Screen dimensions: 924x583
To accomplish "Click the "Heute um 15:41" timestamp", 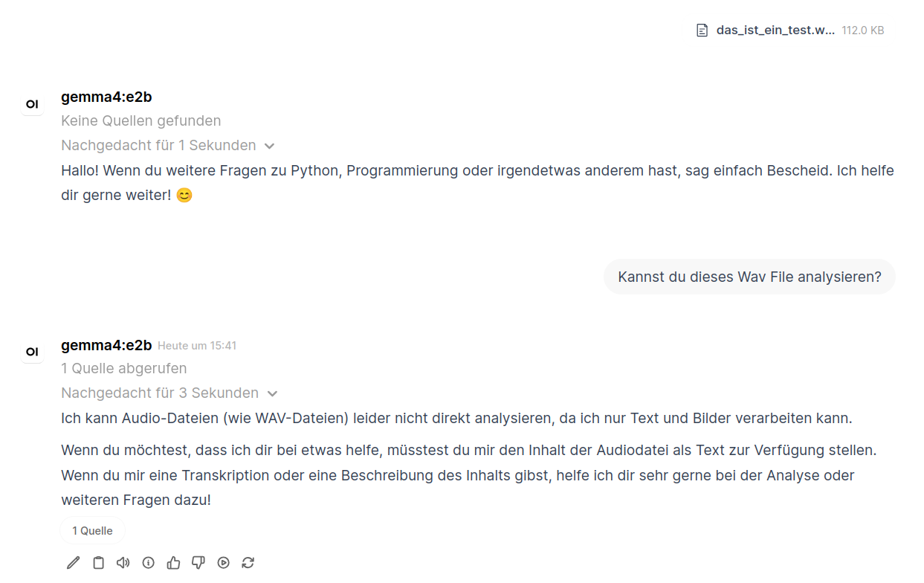I will pos(197,346).
